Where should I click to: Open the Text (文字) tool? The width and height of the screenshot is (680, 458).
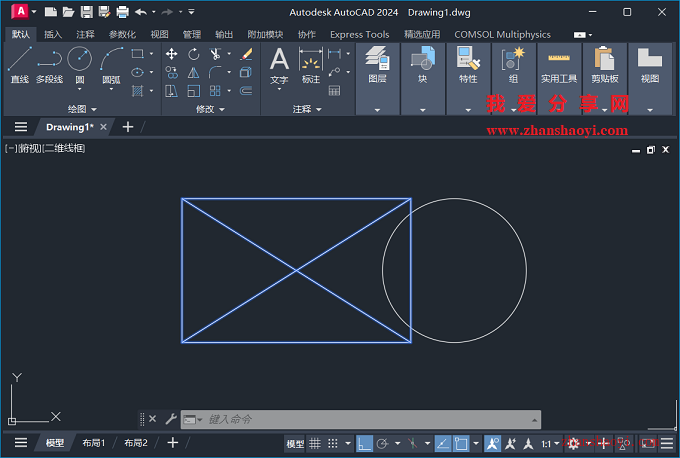(279, 65)
